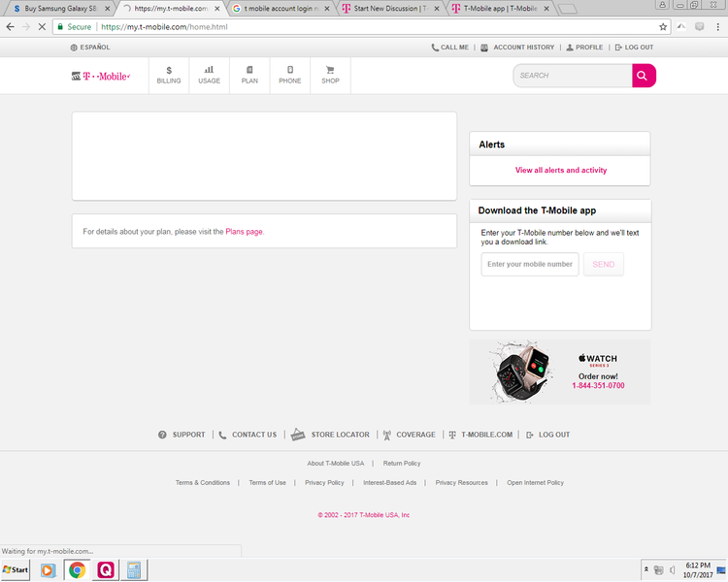The height and width of the screenshot is (582, 728).
Task: Open the Q application taskbar icon
Action: [x=106, y=570]
